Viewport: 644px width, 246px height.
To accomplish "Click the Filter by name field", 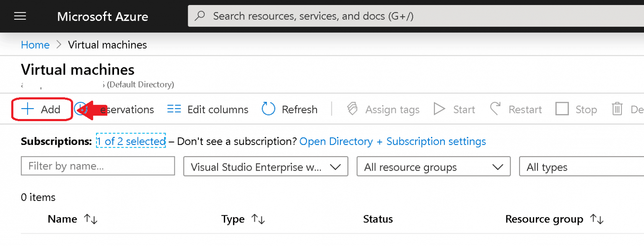I will tap(97, 166).
